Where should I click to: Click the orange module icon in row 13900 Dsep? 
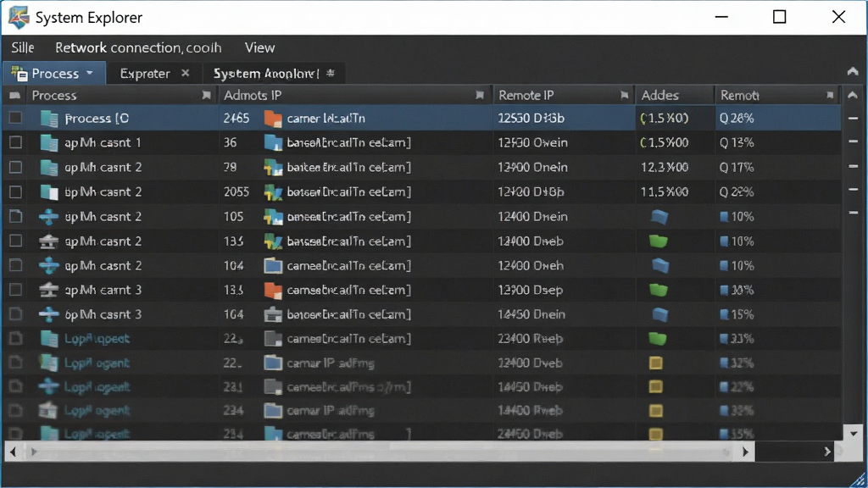(x=273, y=290)
